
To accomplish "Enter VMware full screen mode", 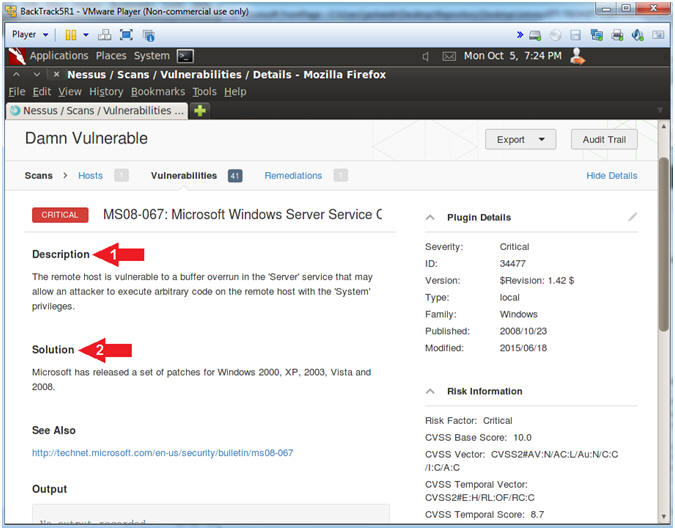I will [126, 35].
